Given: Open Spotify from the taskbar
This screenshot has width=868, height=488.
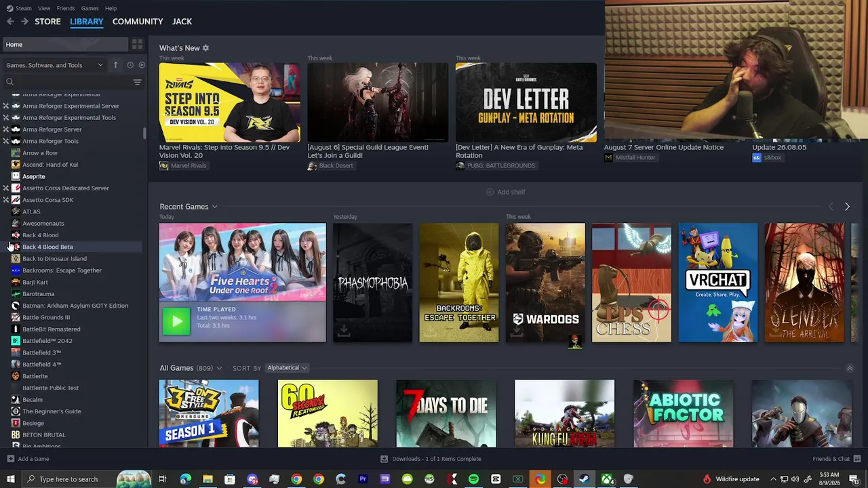Looking at the screenshot, I should tap(473, 479).
